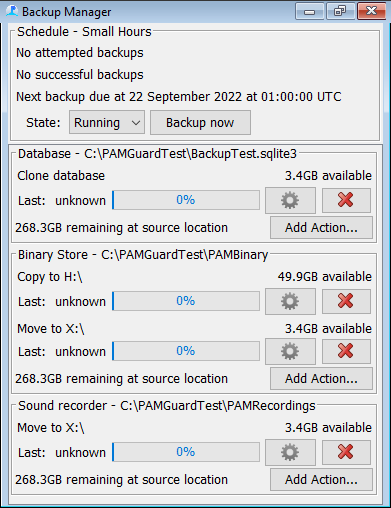The height and width of the screenshot is (508, 391).
Task: Add Action to the Binary Store section
Action: click(321, 379)
